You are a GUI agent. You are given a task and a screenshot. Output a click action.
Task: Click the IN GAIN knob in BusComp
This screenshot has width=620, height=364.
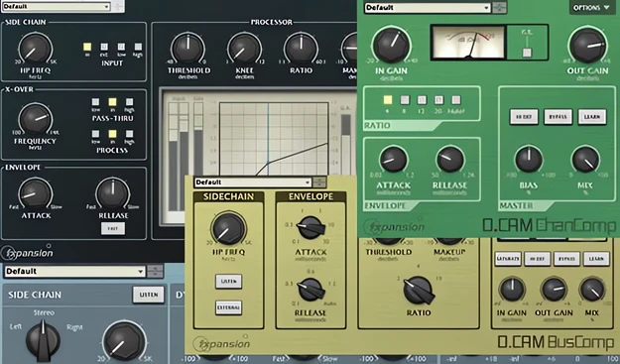pos(512,290)
